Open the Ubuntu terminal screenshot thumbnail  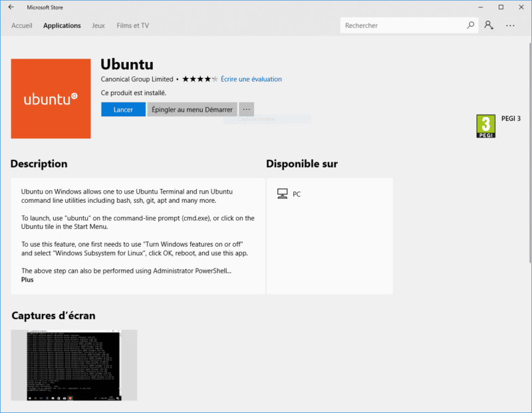(73, 364)
